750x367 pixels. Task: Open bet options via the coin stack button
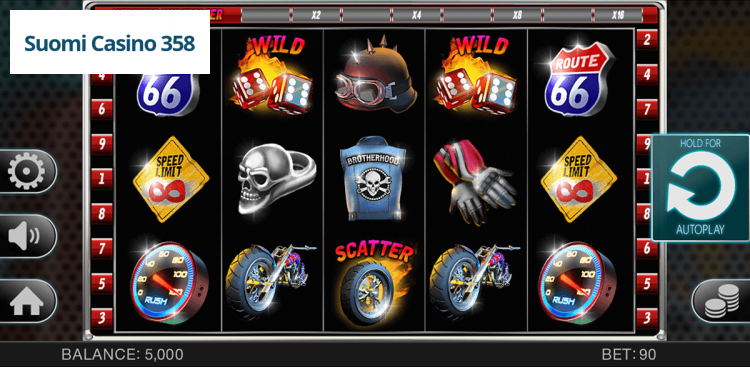click(722, 301)
